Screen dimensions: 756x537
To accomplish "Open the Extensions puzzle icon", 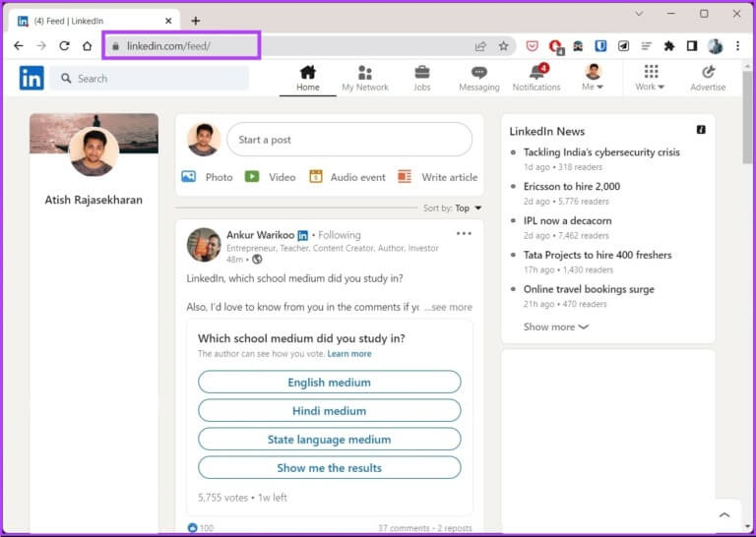I will click(668, 46).
